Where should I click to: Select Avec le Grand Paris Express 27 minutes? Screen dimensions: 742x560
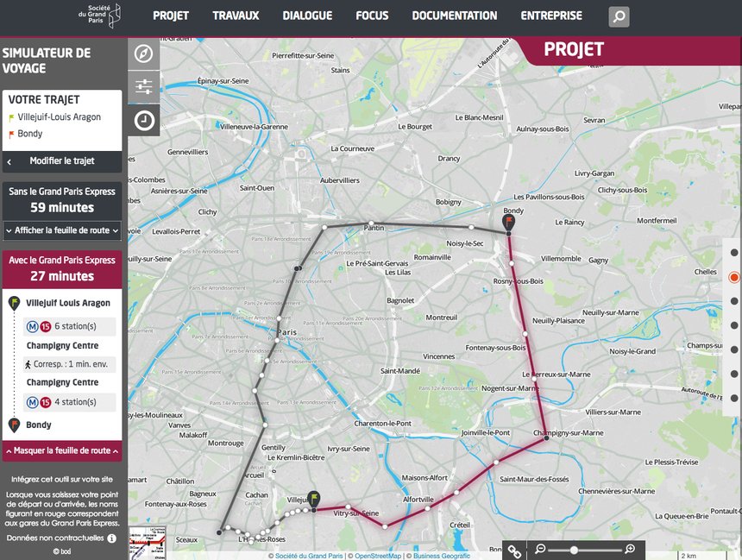pyautogui.click(x=62, y=269)
